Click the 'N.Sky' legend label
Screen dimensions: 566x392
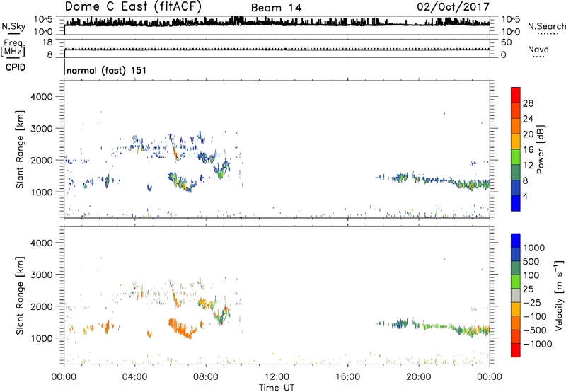tap(13, 26)
